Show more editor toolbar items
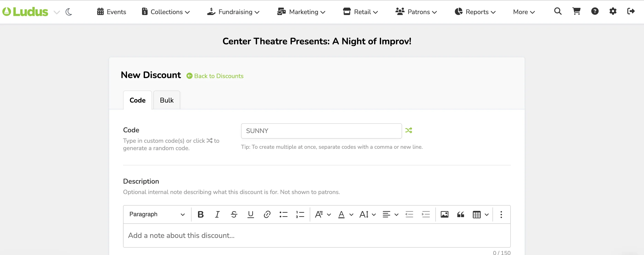644x255 pixels. pos(501,214)
